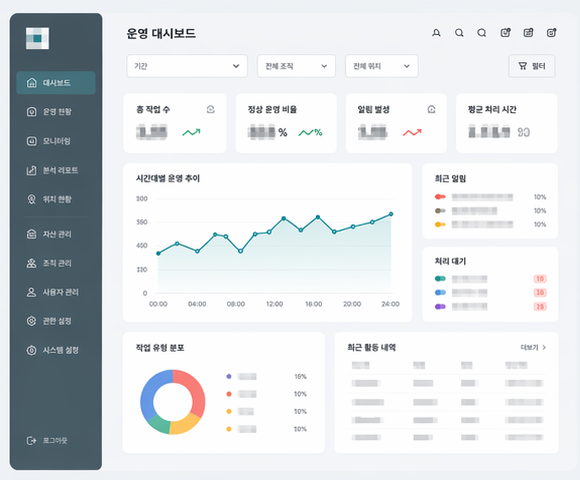Screen dimensions: 580x480
Task: Go to 조직 관리 in the sidebar
Action: pyautogui.click(x=56, y=263)
